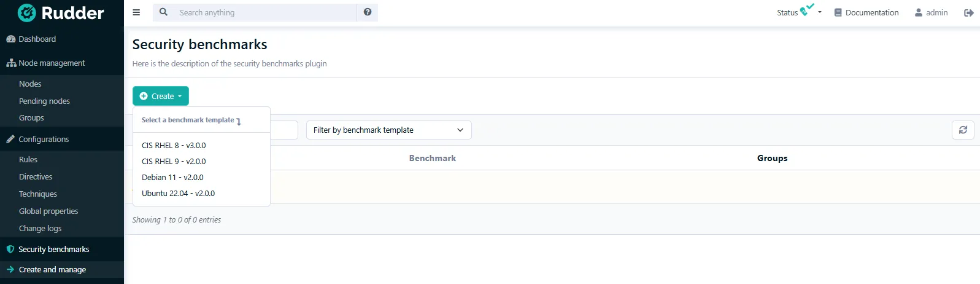Click the logout arrow icon
Screen dimensions: 980x284
(x=968, y=13)
